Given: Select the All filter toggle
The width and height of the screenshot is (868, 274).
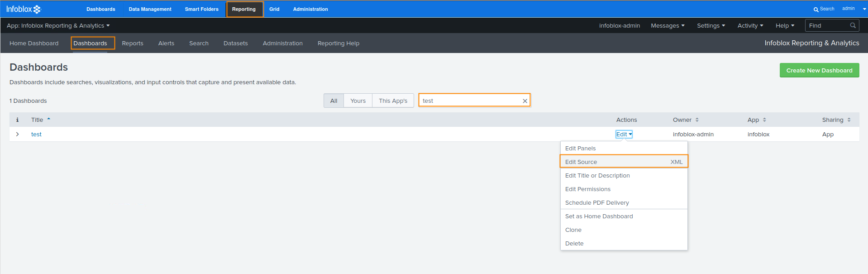Looking at the screenshot, I should [334, 101].
